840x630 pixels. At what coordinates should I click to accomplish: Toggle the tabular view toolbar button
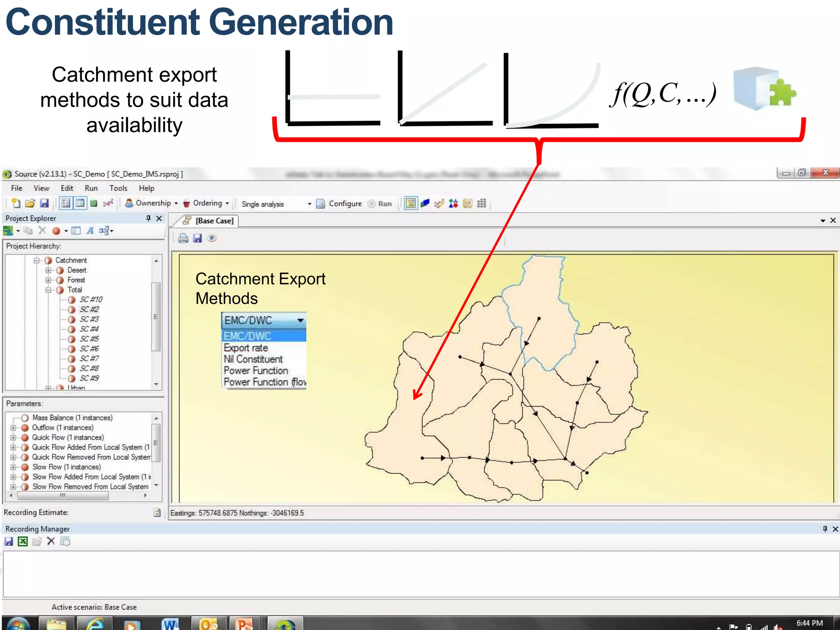[80, 203]
